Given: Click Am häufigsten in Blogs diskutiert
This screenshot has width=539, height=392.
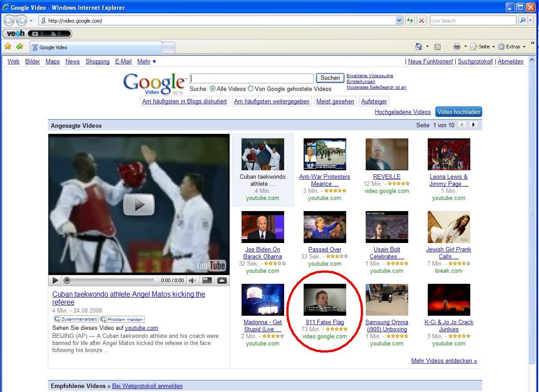Looking at the screenshot, I should click(x=184, y=101).
